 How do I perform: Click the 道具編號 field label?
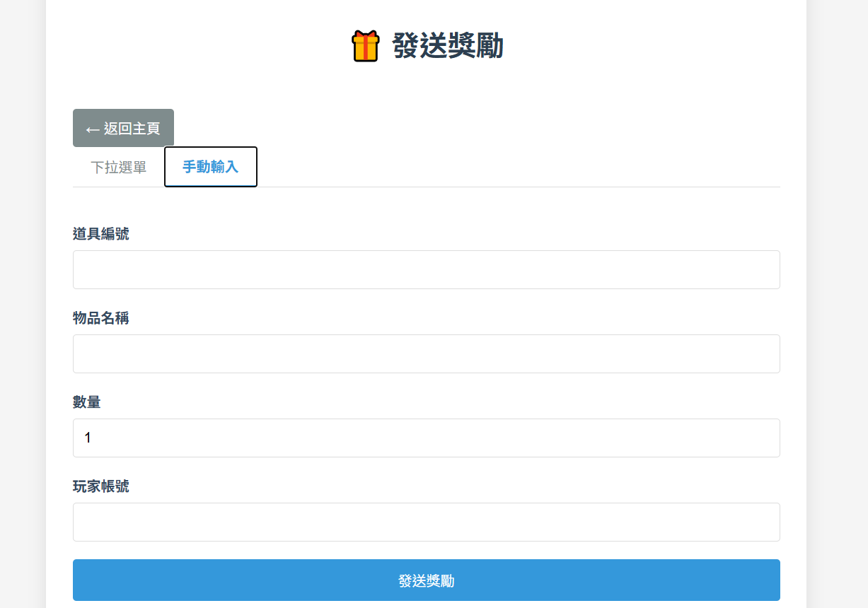tap(101, 234)
